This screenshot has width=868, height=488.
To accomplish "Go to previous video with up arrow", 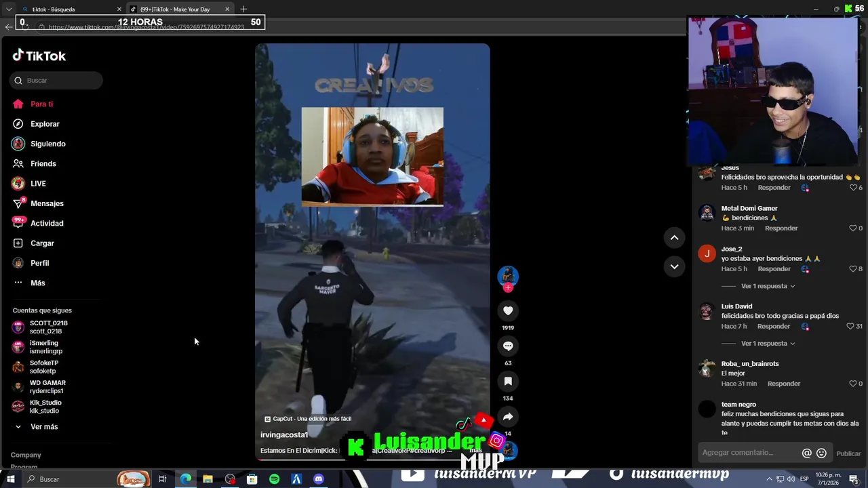I will pyautogui.click(x=674, y=237).
